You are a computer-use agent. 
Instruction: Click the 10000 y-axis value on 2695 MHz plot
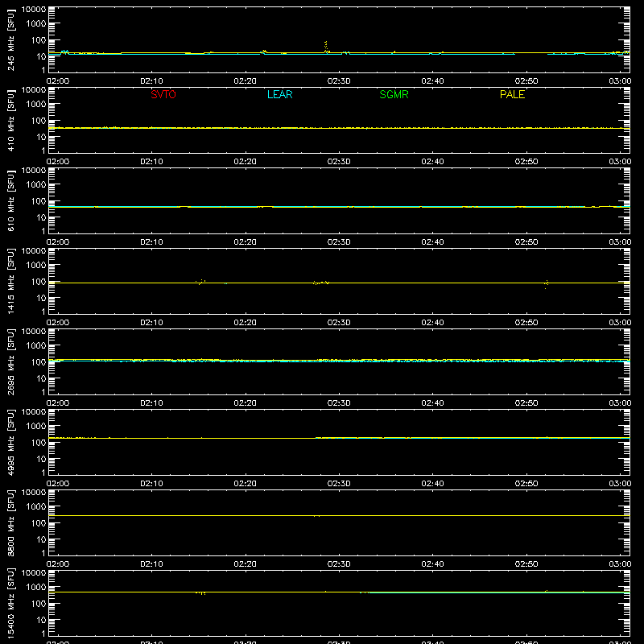(x=34, y=331)
